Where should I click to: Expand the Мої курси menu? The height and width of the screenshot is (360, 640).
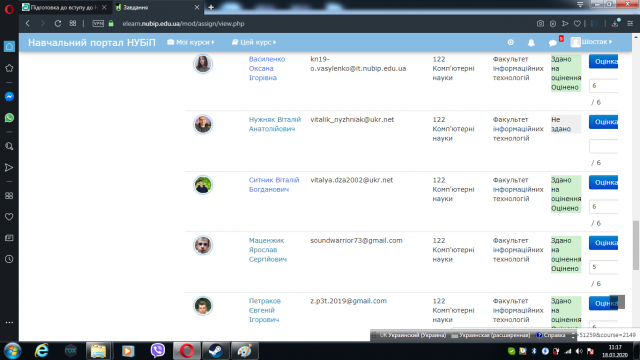191,42
